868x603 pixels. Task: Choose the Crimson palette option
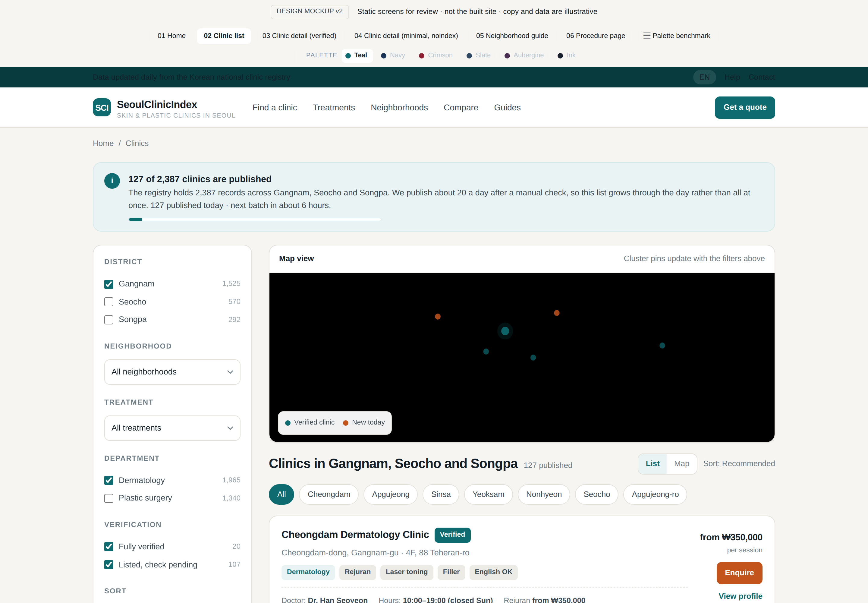tap(436, 55)
